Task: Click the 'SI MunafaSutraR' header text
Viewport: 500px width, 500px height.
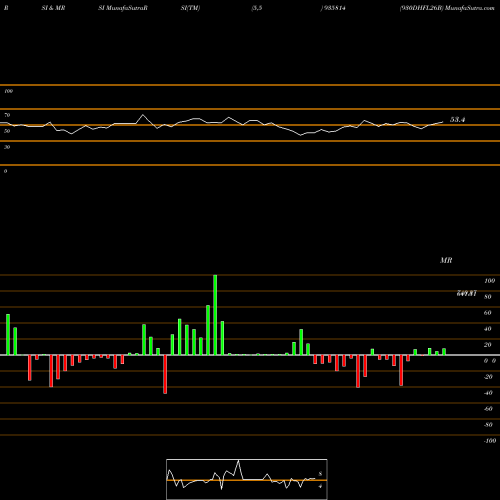Action: (x=123, y=8)
